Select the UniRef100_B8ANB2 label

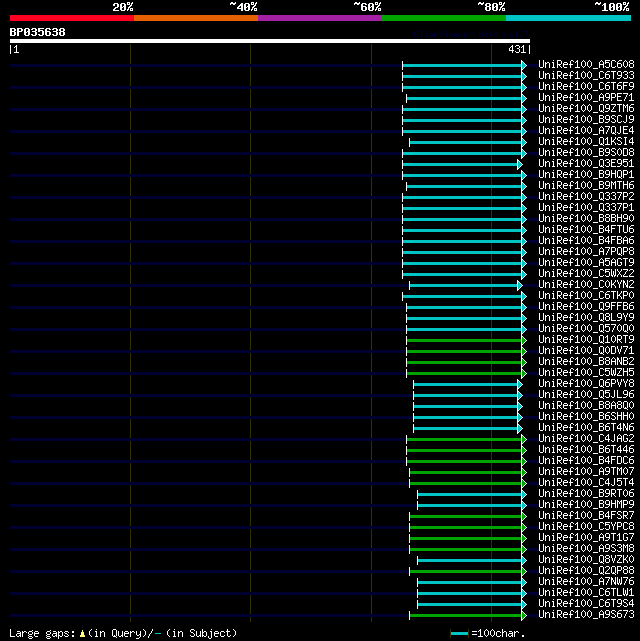pyautogui.click(x=586, y=362)
